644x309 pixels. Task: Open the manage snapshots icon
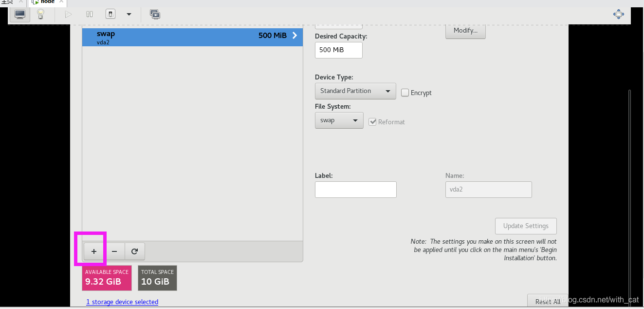pyautogui.click(x=155, y=14)
